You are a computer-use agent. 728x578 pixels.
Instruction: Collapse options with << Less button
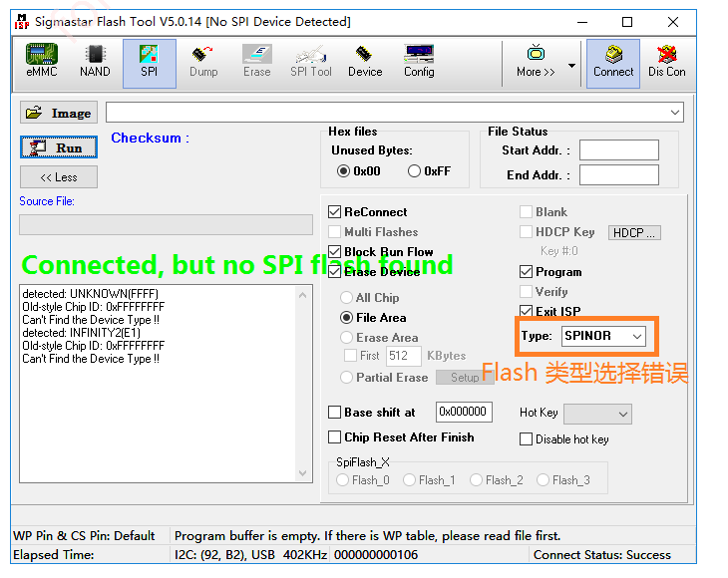pos(59,177)
